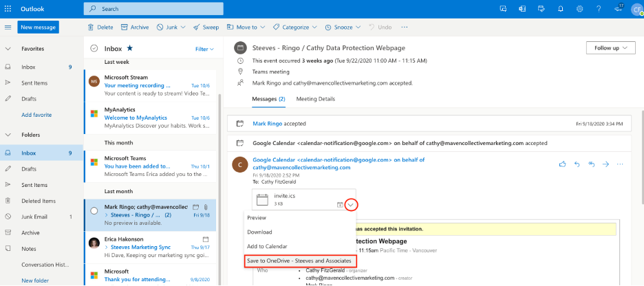Collapse the Favorites section
The width and height of the screenshot is (644, 286).
pyautogui.click(x=8, y=48)
